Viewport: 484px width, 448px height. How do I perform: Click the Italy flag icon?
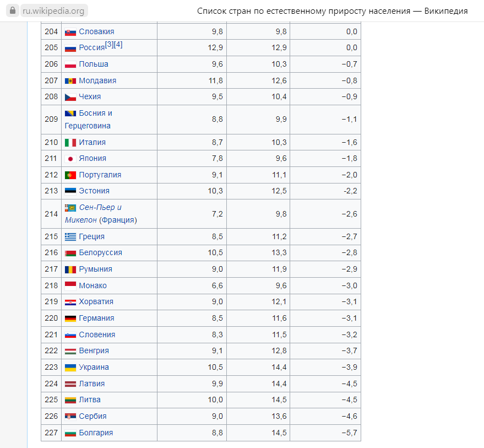coord(70,142)
